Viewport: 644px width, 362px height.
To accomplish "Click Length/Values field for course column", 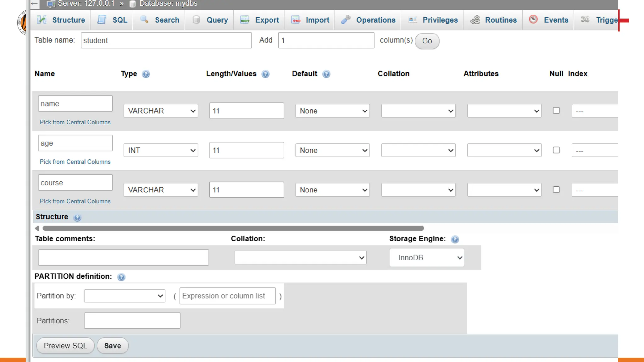I will click(x=247, y=190).
